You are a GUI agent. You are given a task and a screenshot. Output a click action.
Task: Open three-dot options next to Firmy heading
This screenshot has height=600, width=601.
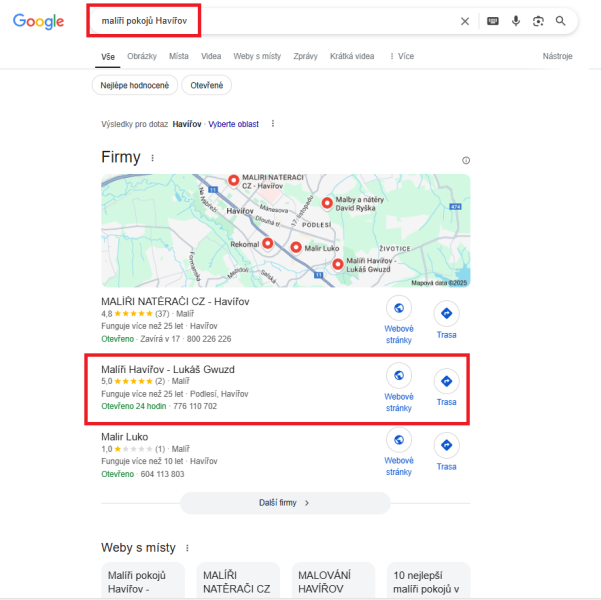pos(153,158)
